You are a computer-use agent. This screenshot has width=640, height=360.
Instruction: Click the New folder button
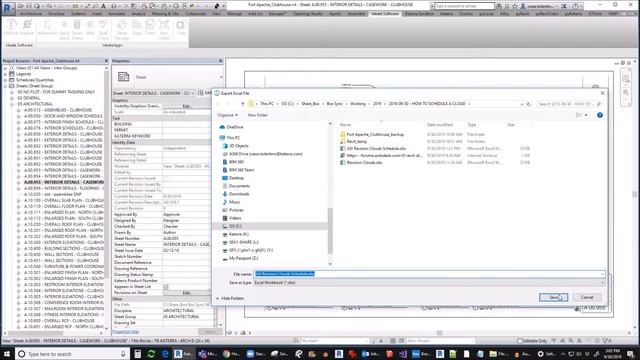(258, 115)
